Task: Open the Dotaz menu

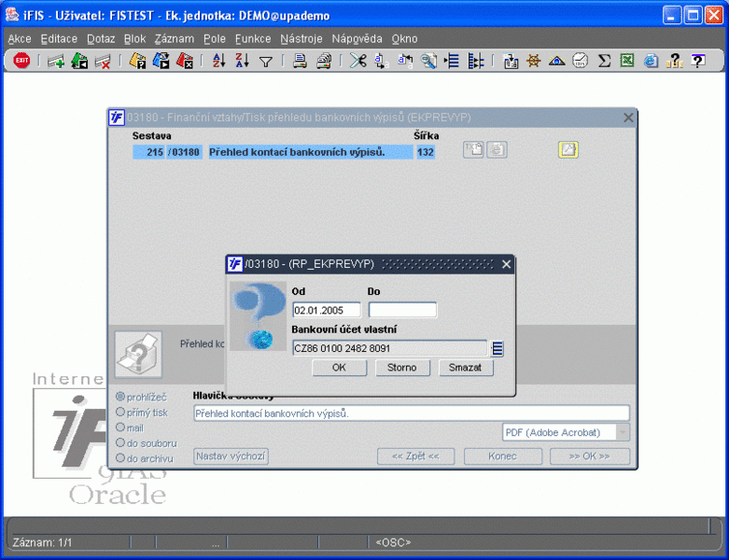Action: click(101, 39)
